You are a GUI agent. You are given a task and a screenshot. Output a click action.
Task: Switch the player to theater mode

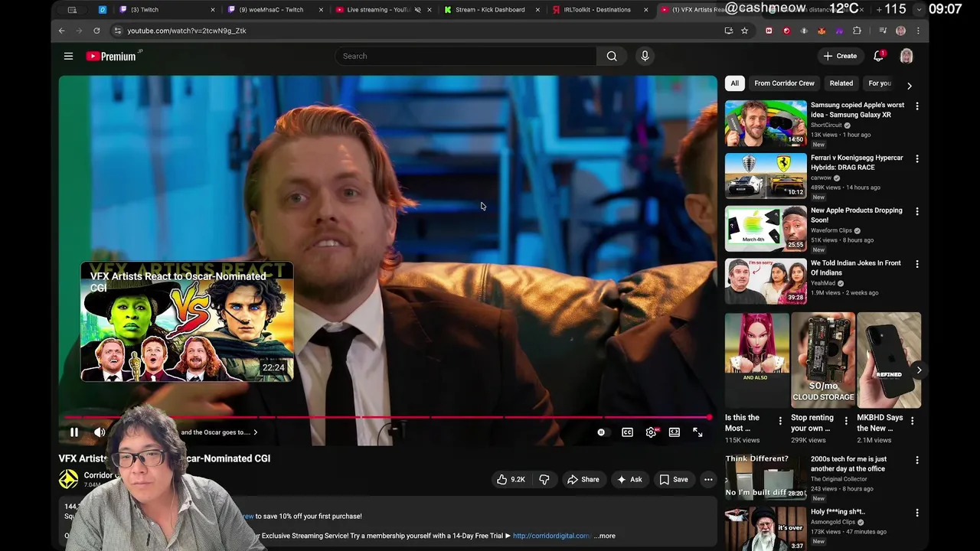click(x=675, y=432)
